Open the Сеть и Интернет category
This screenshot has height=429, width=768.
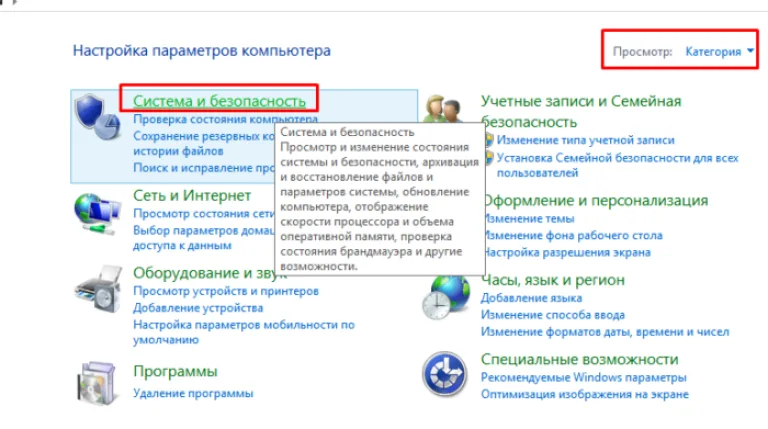[x=192, y=195]
